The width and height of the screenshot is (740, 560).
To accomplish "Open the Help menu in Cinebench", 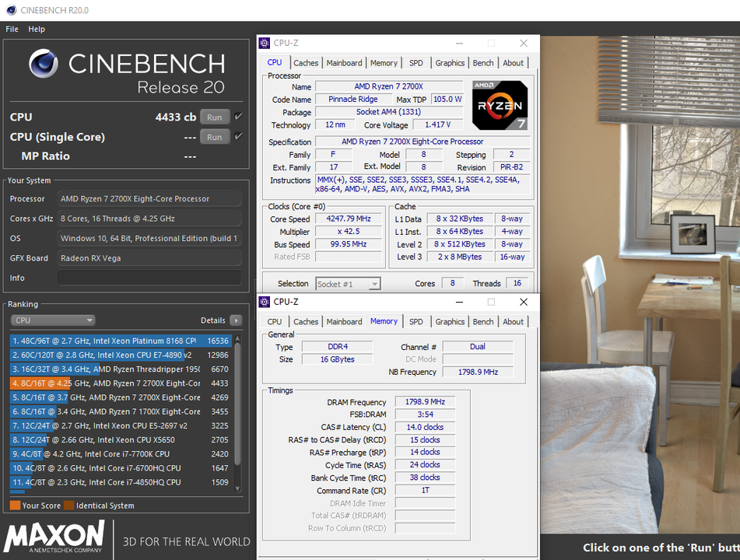I will pos(37,29).
